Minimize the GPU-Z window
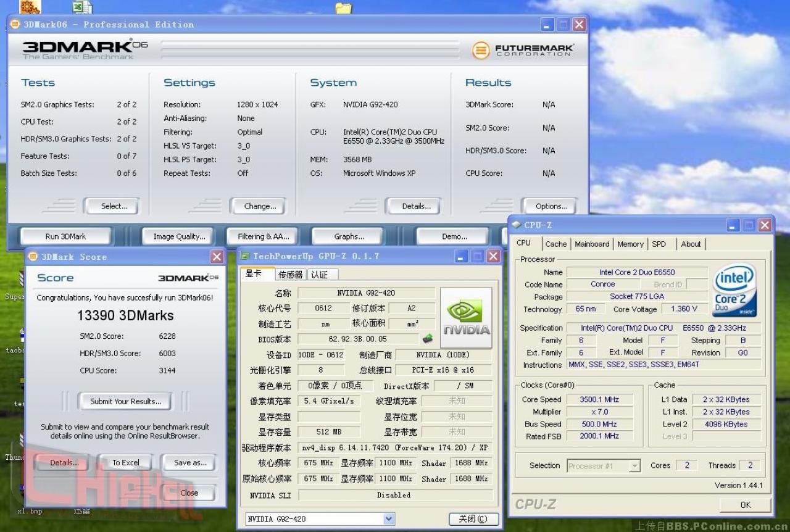790x532 pixels. pos(462,256)
